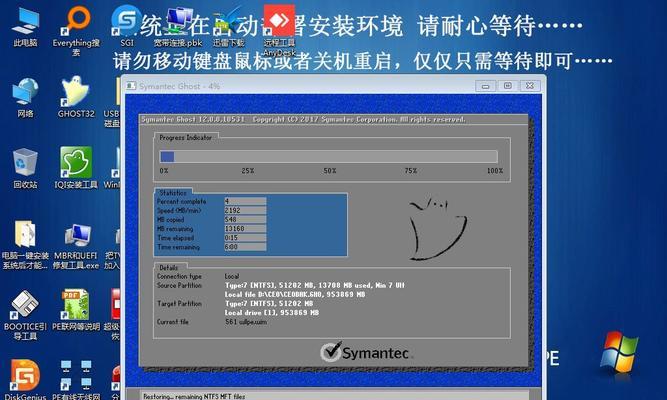Click the Time elapsed value 0:15

(x=245, y=238)
